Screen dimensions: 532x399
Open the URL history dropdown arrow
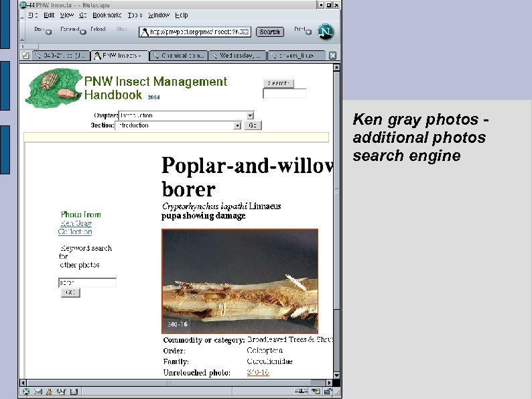point(247,32)
